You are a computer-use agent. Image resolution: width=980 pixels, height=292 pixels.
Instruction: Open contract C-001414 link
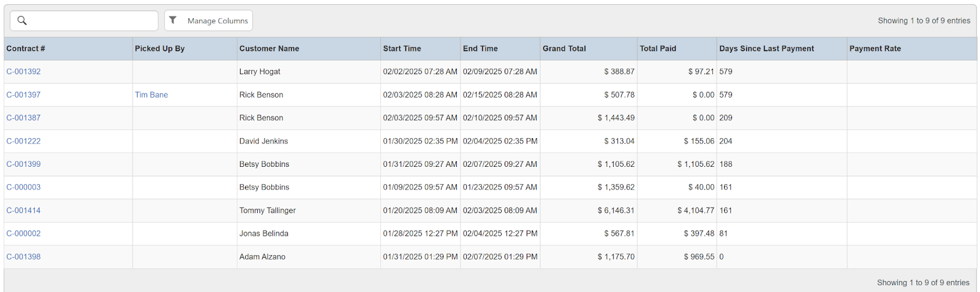[x=23, y=210]
